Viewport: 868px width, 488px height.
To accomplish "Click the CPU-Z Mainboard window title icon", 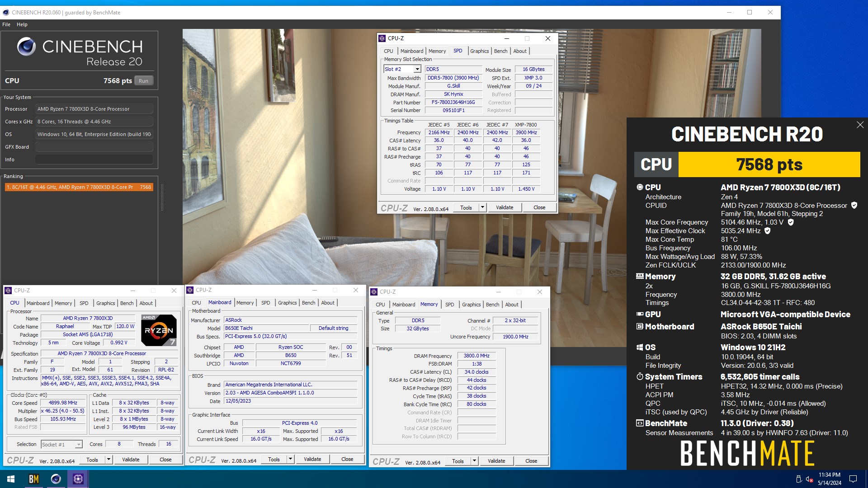I will click(191, 290).
